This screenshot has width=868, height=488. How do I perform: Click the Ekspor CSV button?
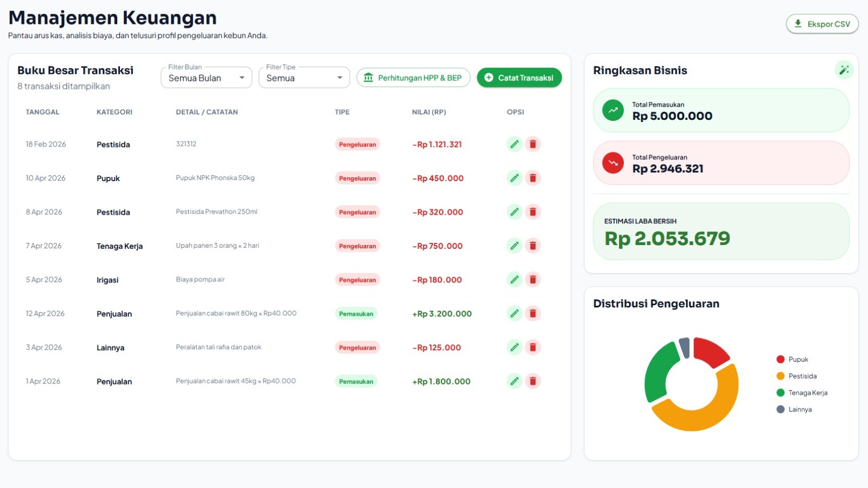pyautogui.click(x=822, y=24)
